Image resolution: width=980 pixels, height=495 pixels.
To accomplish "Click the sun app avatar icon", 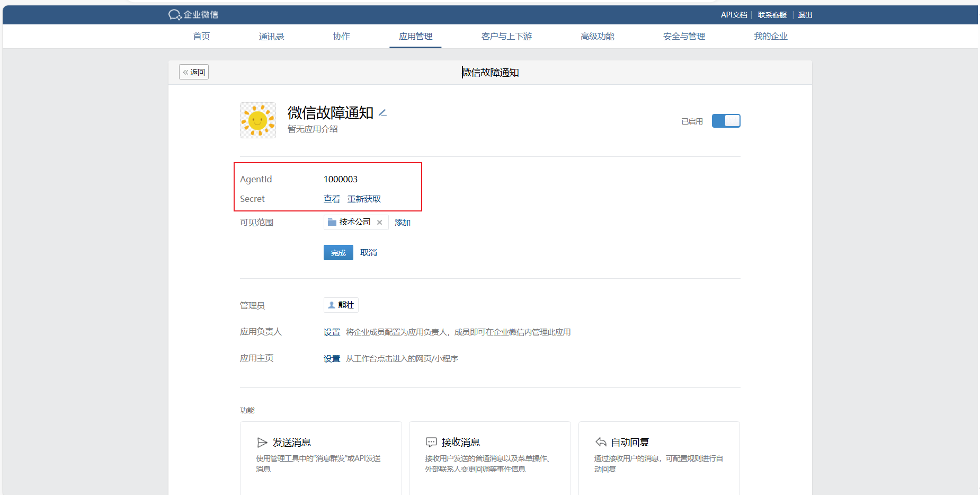I will click(258, 120).
